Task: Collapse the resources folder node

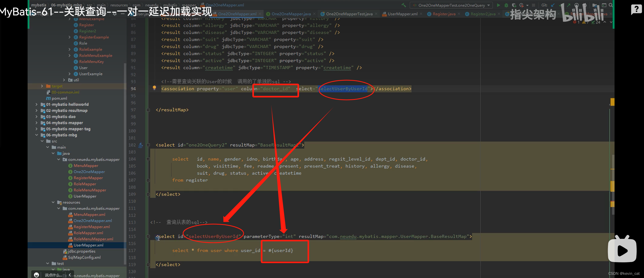Action: [53, 202]
